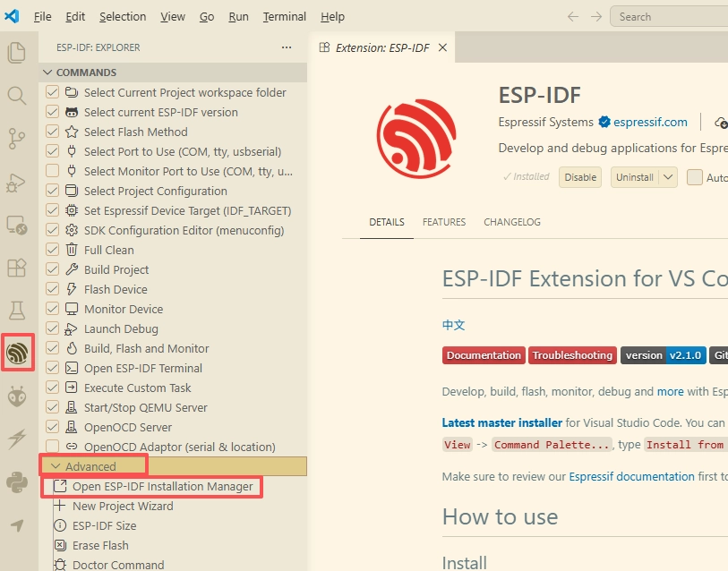Viewport: 728px width, 571px height.
Task: Enable checkbox for OpenOCD Adaptor
Action: pyautogui.click(x=53, y=447)
